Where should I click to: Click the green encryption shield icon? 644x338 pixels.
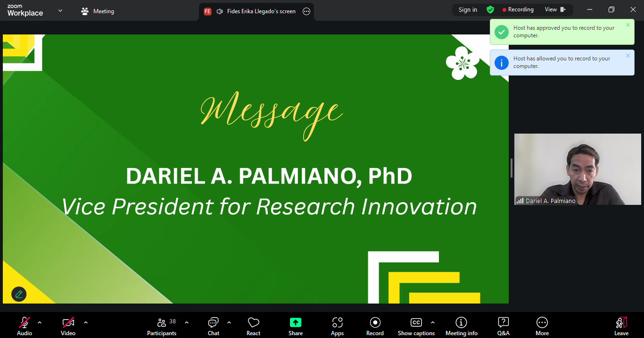490,9
